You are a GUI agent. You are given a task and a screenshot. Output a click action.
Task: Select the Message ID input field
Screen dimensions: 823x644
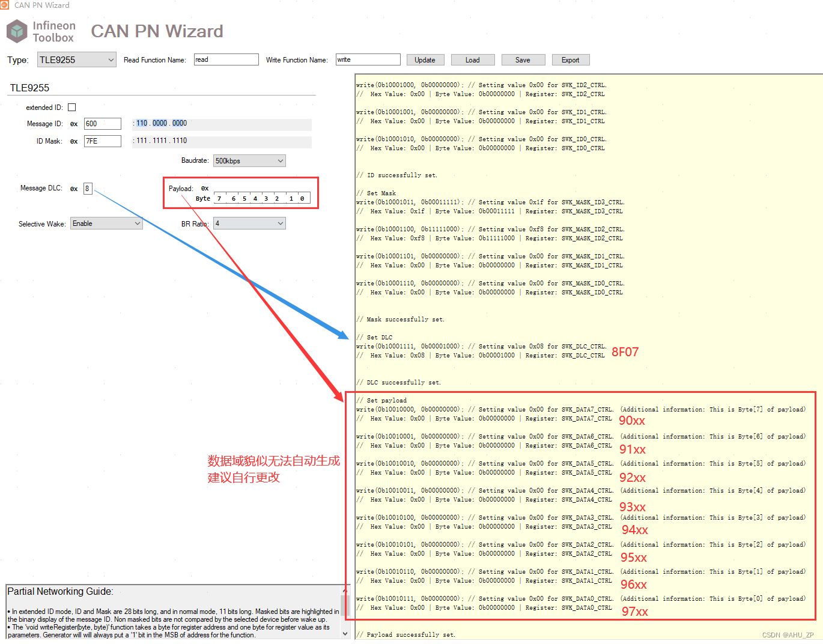(x=102, y=123)
